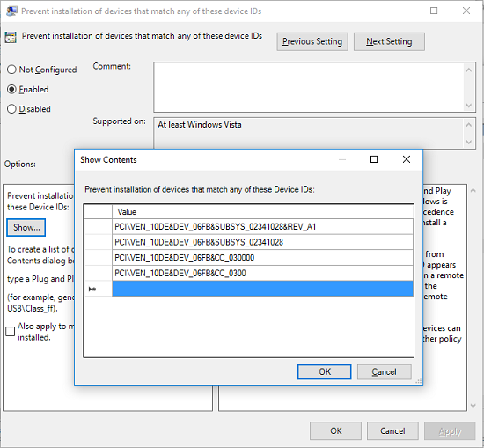484x448 pixels.
Task: Go to Previous Setting
Action: [312, 41]
